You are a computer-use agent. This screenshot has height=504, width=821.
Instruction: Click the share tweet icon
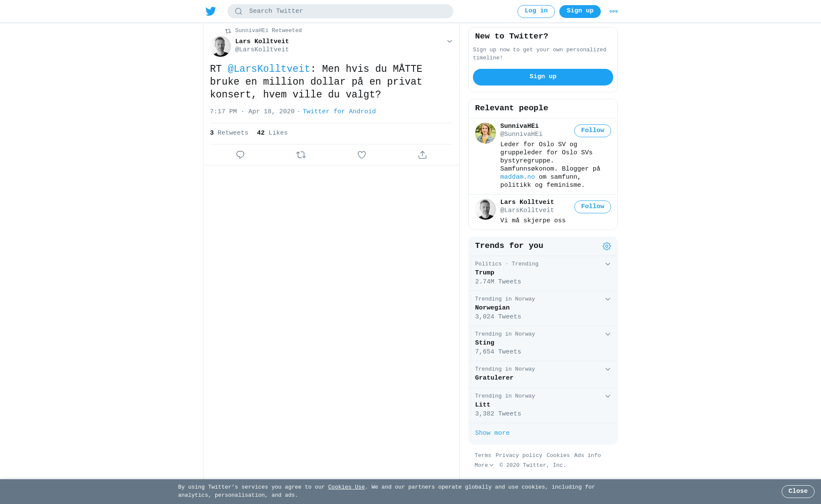click(x=422, y=155)
